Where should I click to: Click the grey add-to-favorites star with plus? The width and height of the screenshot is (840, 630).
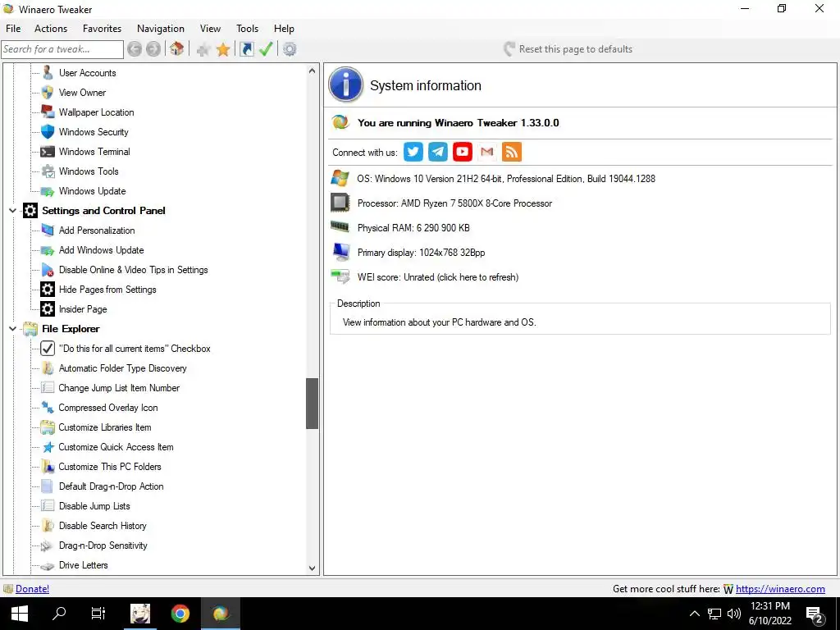(x=203, y=49)
